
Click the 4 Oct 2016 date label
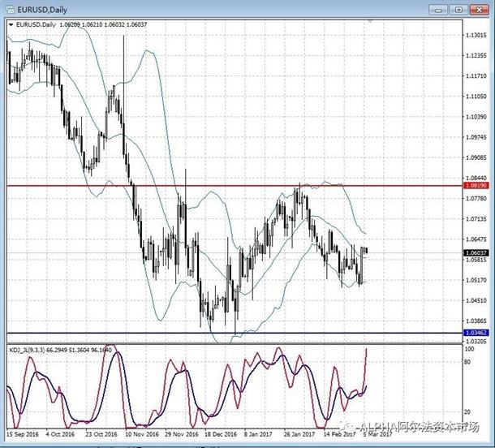60,434
